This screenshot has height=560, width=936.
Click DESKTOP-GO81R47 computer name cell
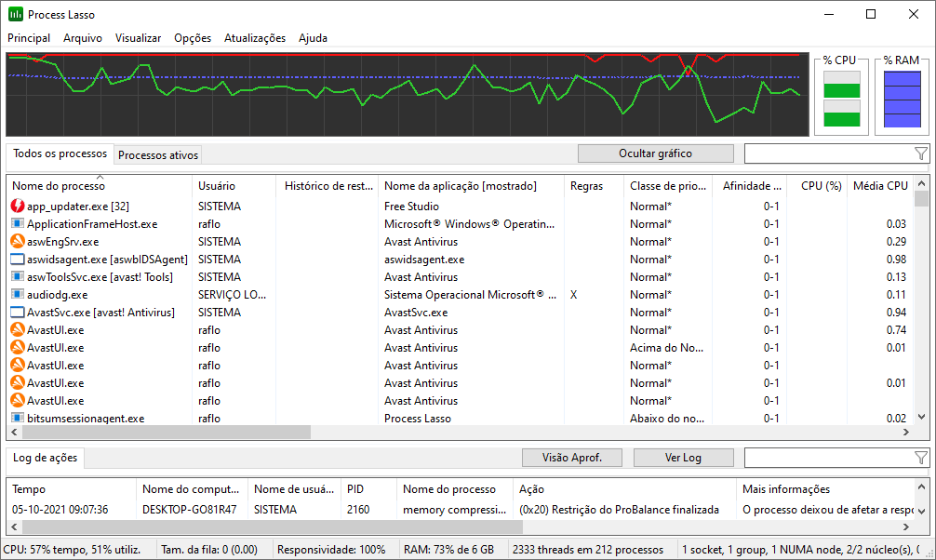(x=189, y=509)
